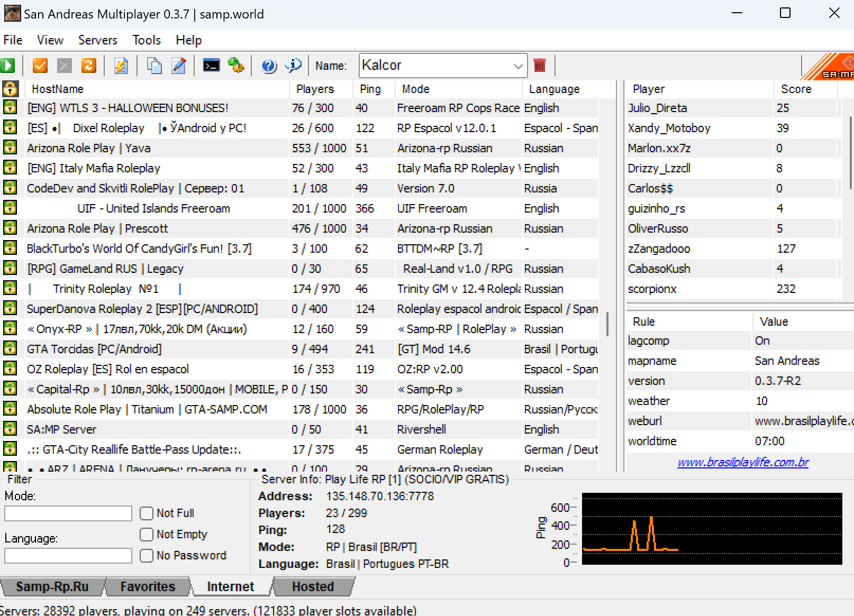854x616 pixels.
Task: Click lock icon for UIF Freeroam server
Action: coord(10,208)
